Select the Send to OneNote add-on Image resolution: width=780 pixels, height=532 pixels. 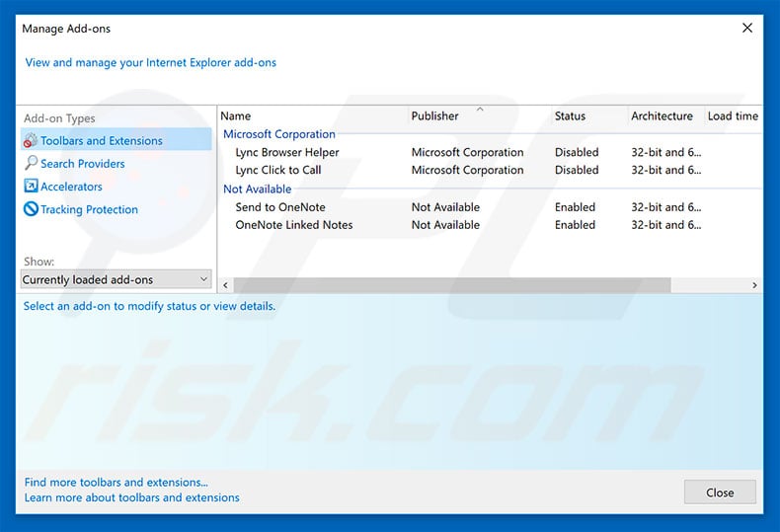pos(280,207)
